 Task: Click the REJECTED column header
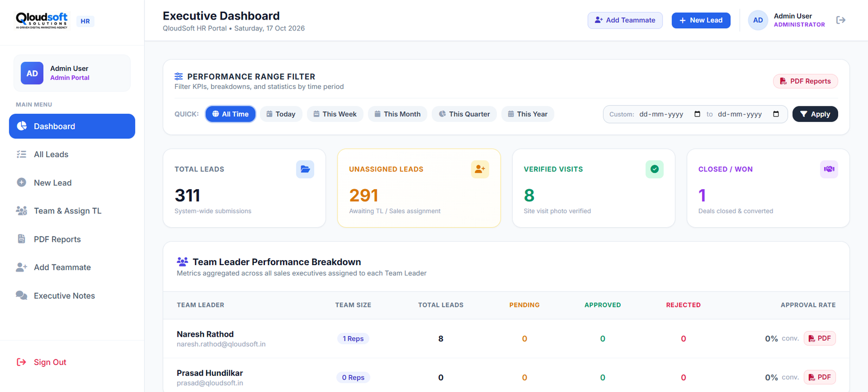tap(683, 305)
